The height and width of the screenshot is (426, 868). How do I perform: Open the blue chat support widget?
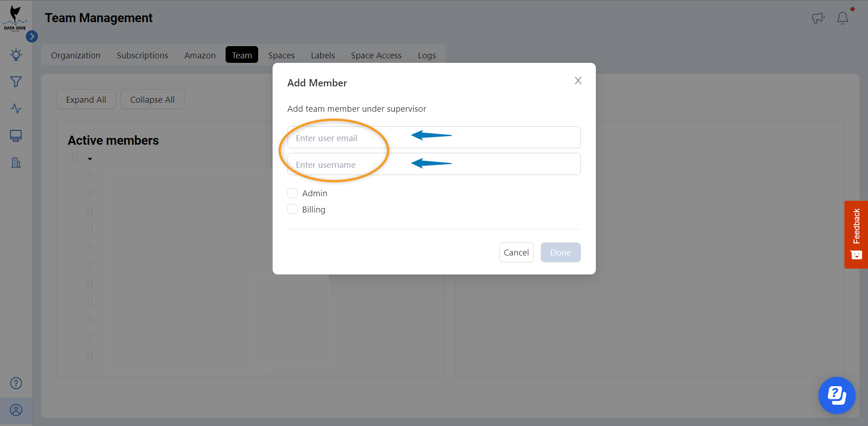coord(837,396)
